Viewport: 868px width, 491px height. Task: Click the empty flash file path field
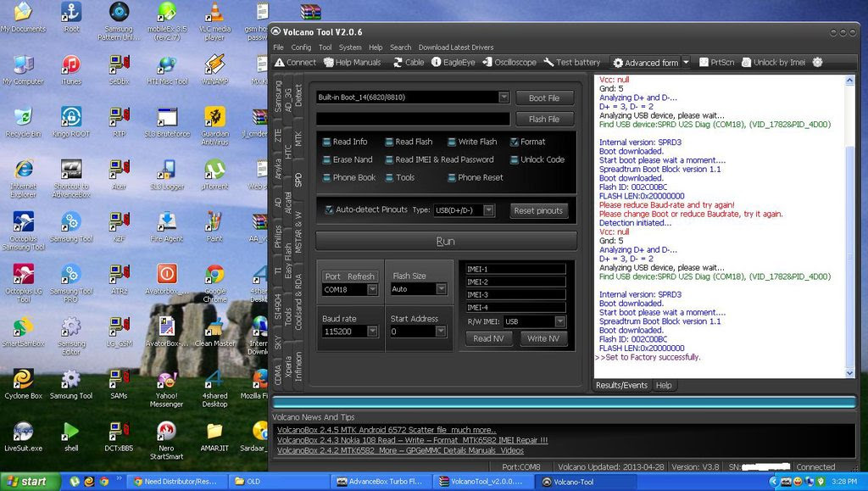point(413,119)
